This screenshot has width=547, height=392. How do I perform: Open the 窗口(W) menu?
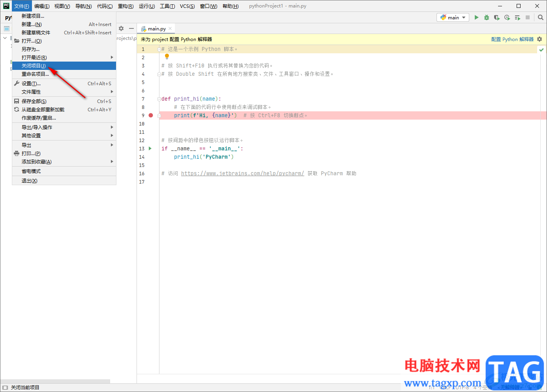208,6
